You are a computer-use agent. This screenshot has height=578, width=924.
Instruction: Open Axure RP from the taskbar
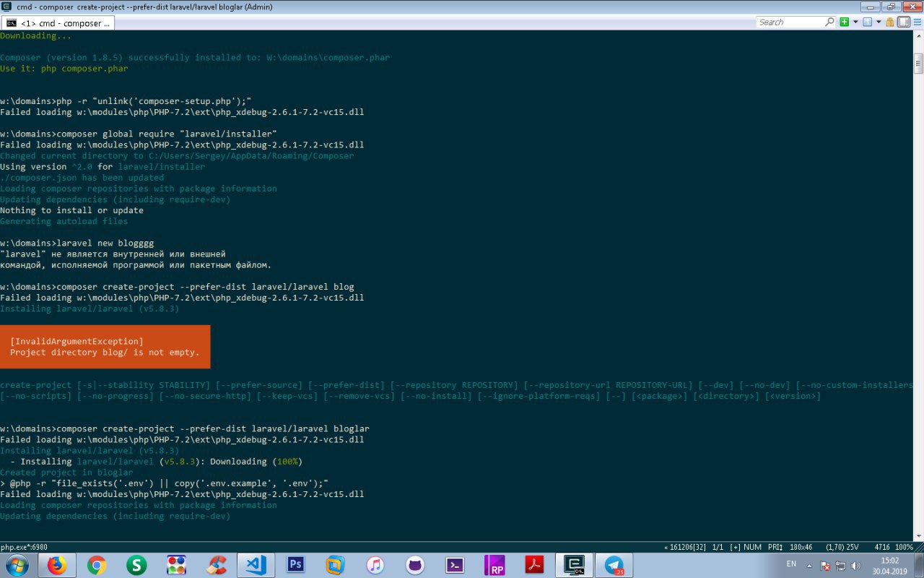coord(495,565)
